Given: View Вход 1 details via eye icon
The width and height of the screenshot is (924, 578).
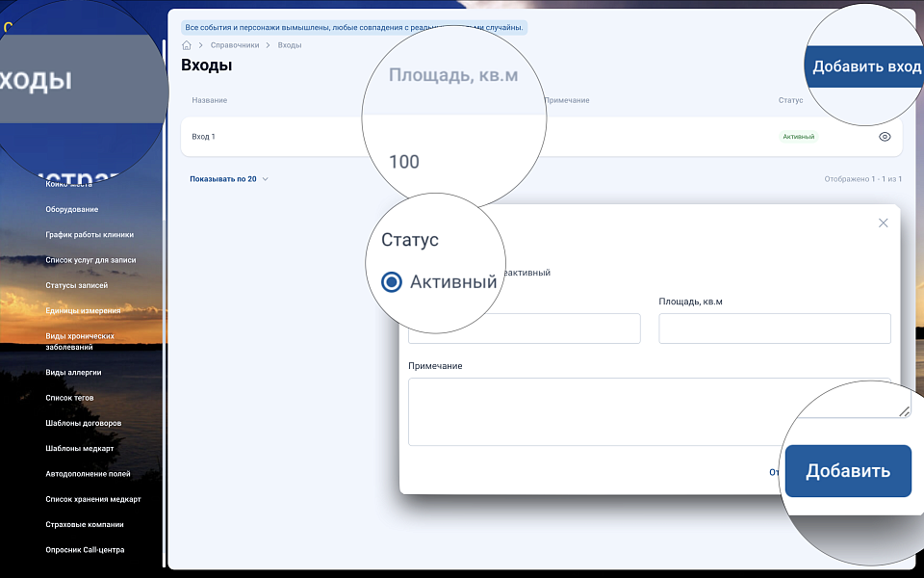Looking at the screenshot, I should tap(885, 137).
